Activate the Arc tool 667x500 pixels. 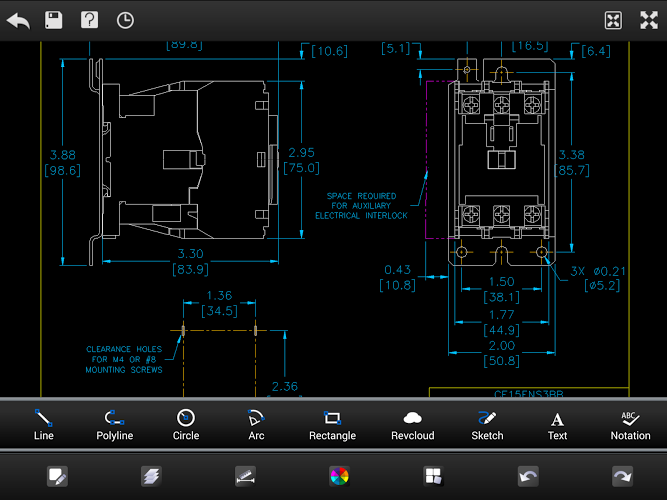pos(255,424)
